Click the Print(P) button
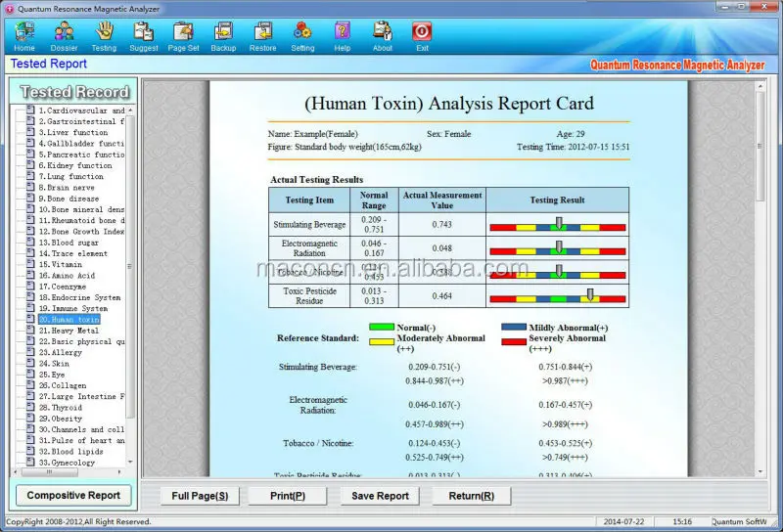The width and height of the screenshot is (783, 532). pyautogui.click(x=288, y=496)
